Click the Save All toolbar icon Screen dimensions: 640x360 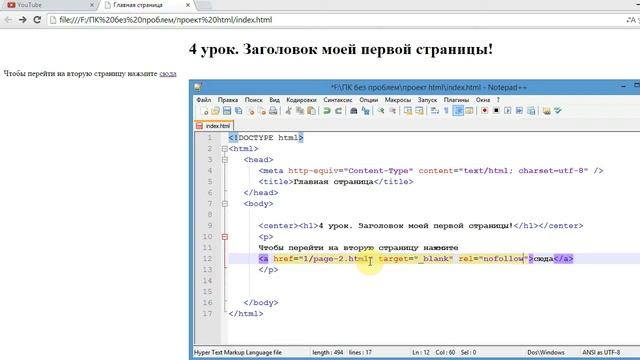(238, 111)
